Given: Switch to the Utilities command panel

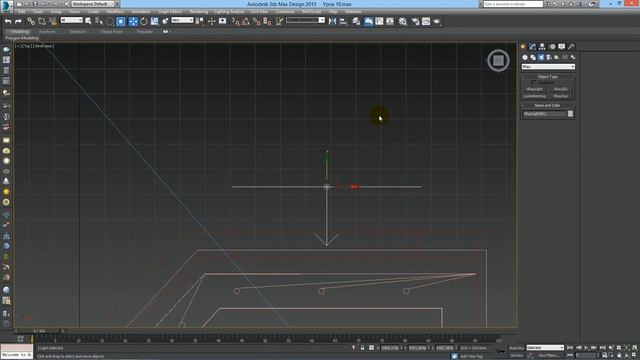Looking at the screenshot, I should pos(571,47).
